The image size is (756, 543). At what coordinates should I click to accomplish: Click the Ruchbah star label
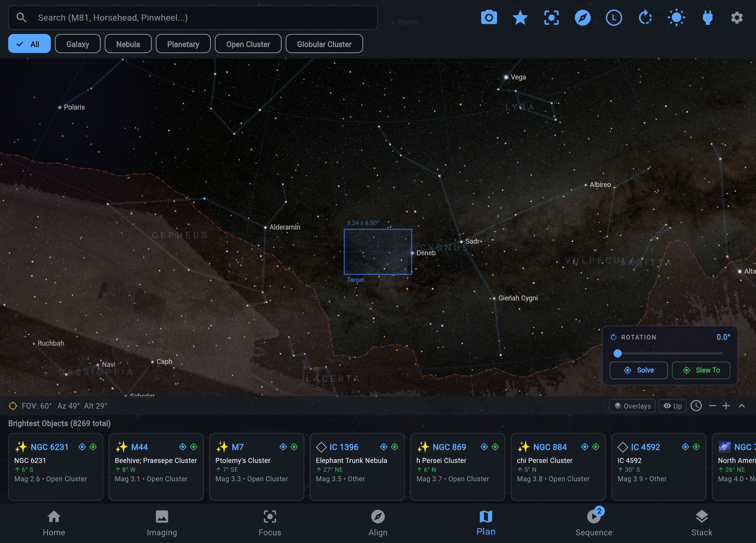tap(51, 343)
